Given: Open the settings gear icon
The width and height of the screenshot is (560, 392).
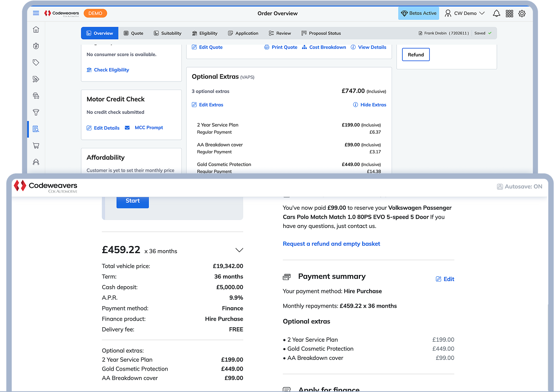Looking at the screenshot, I should (x=522, y=14).
